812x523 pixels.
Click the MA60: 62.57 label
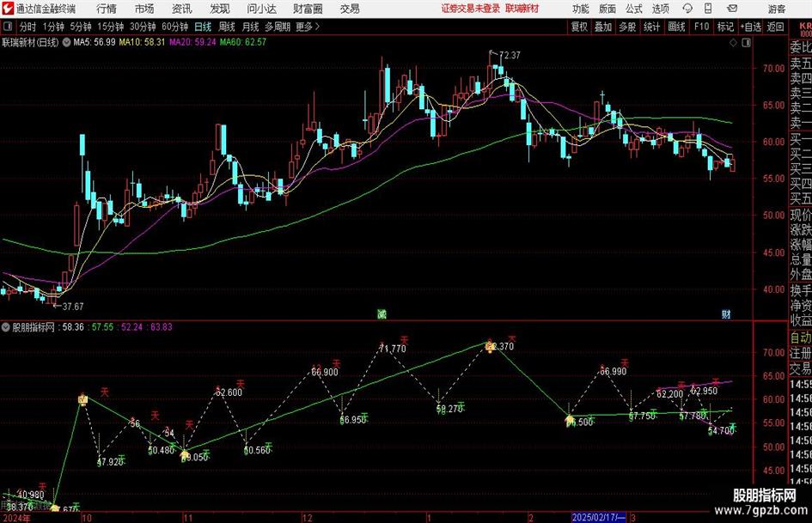(243, 42)
